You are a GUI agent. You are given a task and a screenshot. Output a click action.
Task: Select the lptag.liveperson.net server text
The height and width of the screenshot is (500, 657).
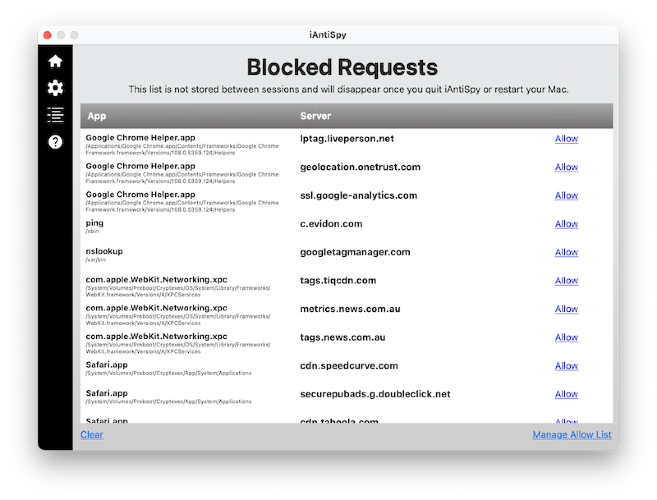347,139
